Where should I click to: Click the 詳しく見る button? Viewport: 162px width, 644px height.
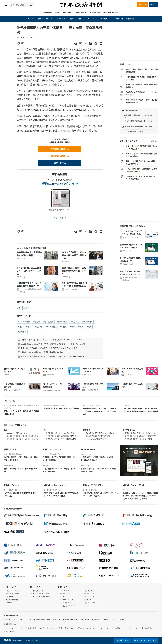pos(60,218)
